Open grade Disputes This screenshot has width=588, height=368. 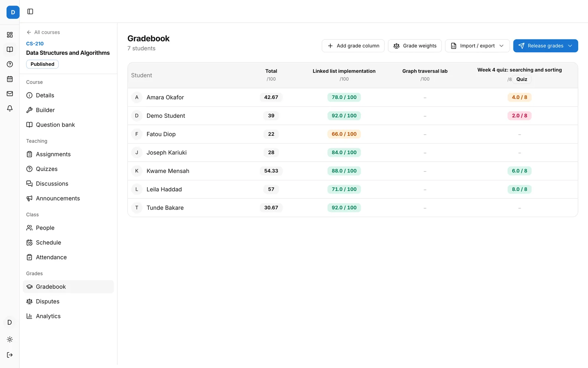pyautogui.click(x=68, y=301)
